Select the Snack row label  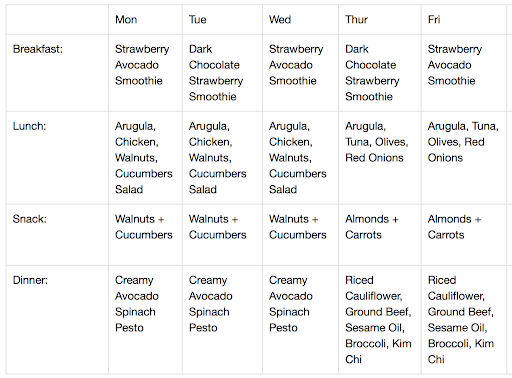(30, 219)
